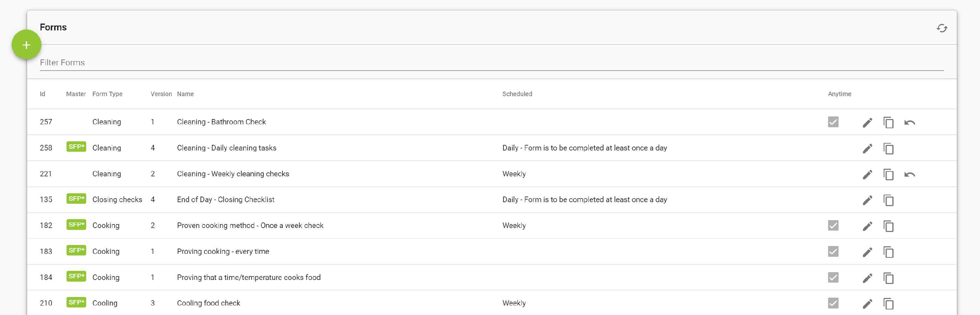The height and width of the screenshot is (315, 980).
Task: Revert the Cleaning - Bathroom Check form
Action: point(909,122)
